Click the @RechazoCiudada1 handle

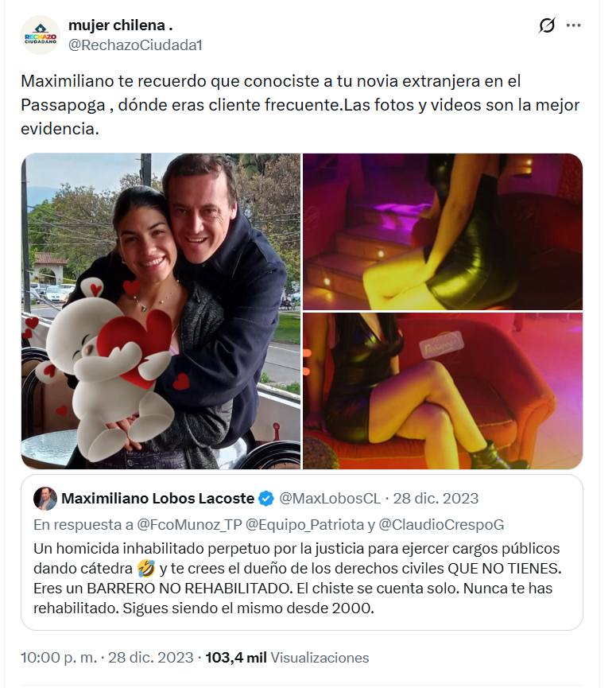point(135,45)
